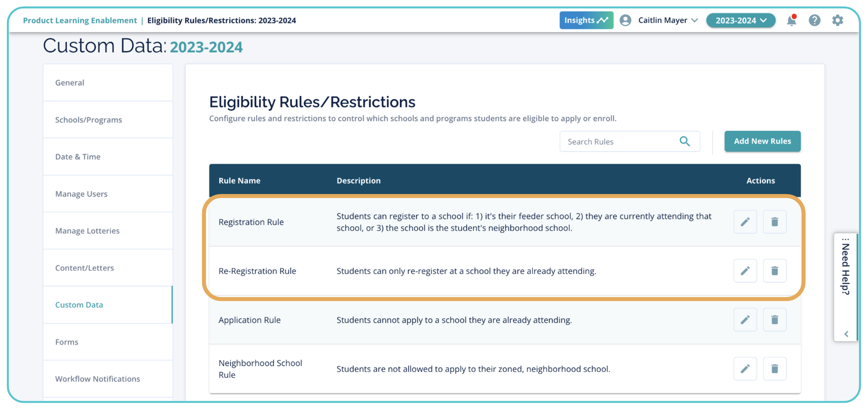Image resolution: width=868 pixels, height=412 pixels.
Task: Delete the Re-Registration Rule
Action: click(x=774, y=270)
